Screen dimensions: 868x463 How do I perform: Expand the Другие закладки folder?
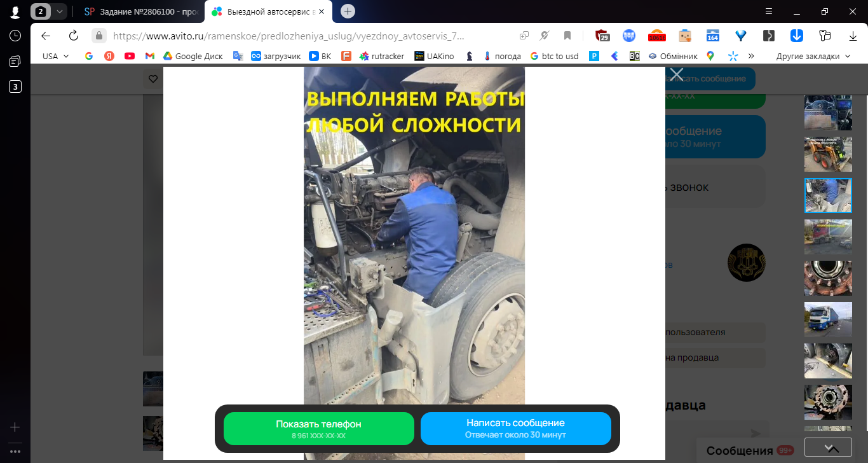click(x=813, y=56)
